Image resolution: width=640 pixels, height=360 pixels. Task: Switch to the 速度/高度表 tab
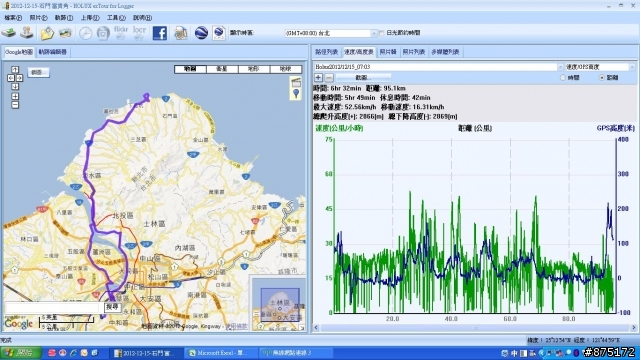[x=359, y=52]
